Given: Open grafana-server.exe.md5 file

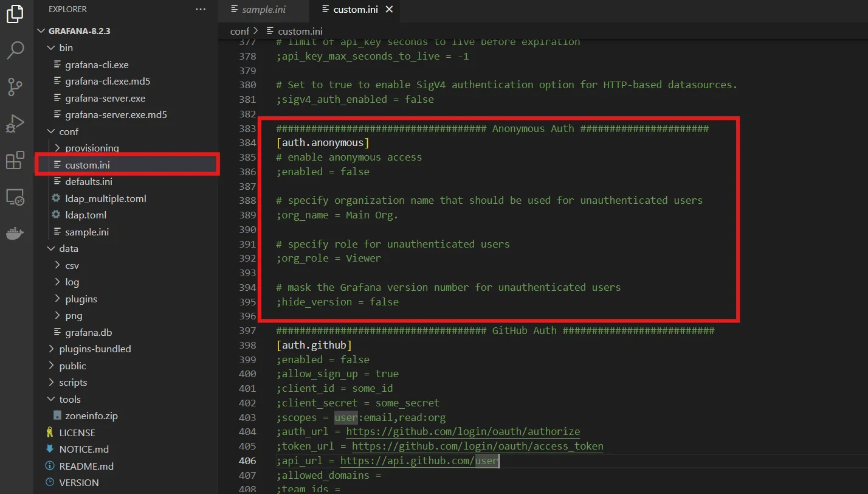Looking at the screenshot, I should click(116, 114).
